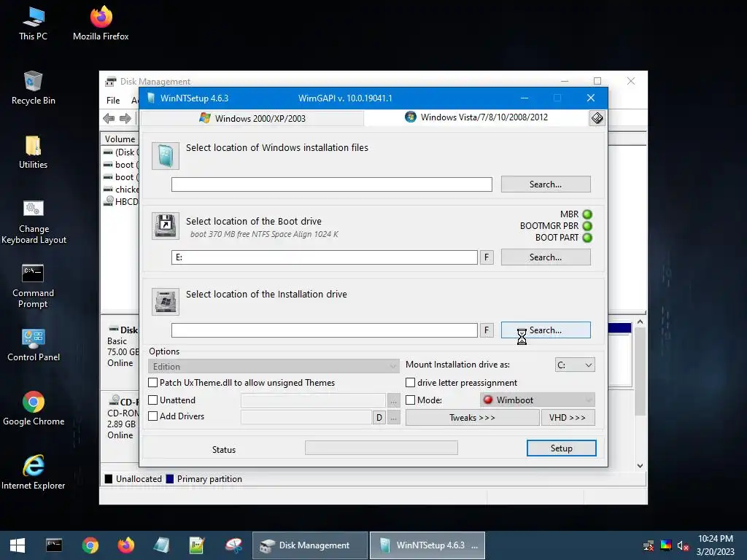Check the Unattend option
The height and width of the screenshot is (560, 747).
153,400
